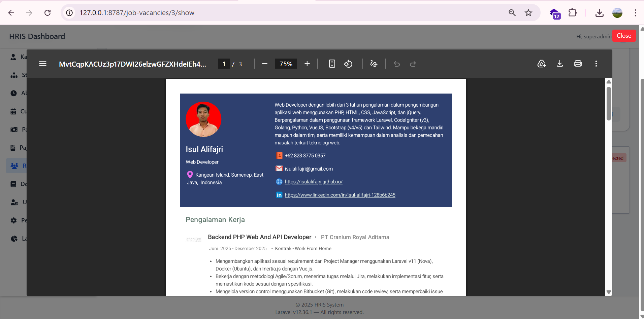Toggle the PDF viewer sidebar menu
This screenshot has height=319, width=644.
[x=43, y=64]
